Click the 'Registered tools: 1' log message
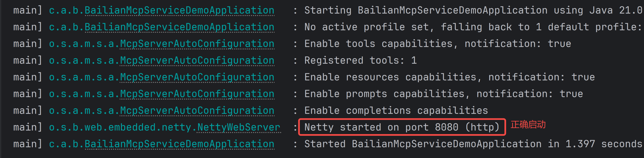 pos(360,61)
